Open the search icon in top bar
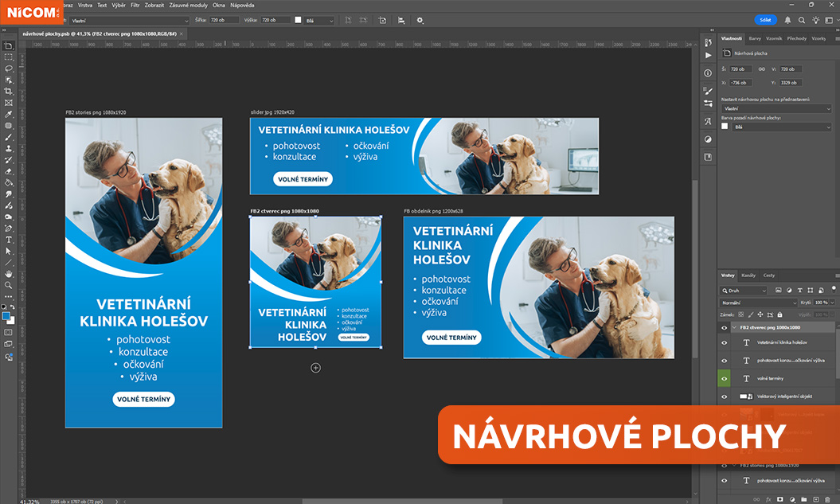Screen dimensions: 840x504 pyautogui.click(x=802, y=20)
